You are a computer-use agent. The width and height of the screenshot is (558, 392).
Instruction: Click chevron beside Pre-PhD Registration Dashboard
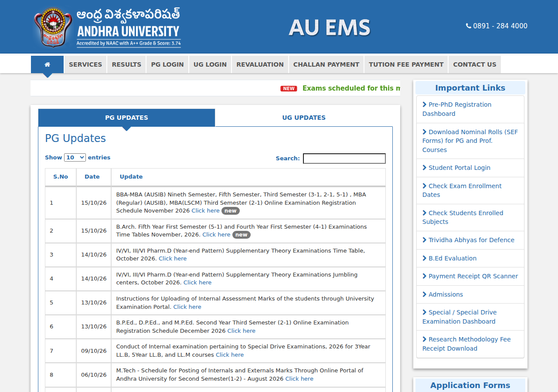[425, 105]
